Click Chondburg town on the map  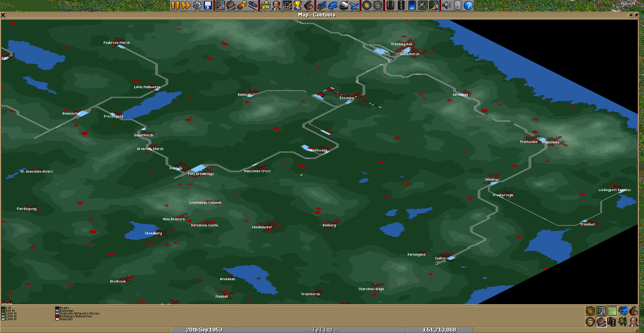[x=154, y=233]
